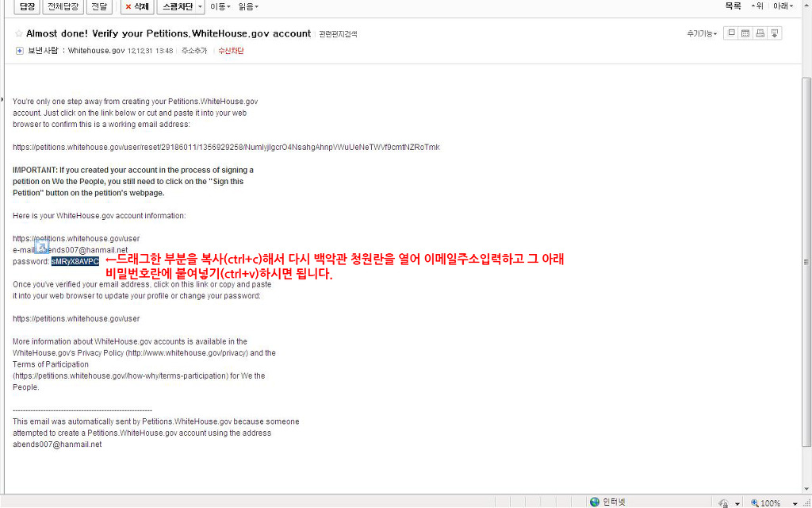Open the 아래 next-mail dropdown

tap(783, 6)
